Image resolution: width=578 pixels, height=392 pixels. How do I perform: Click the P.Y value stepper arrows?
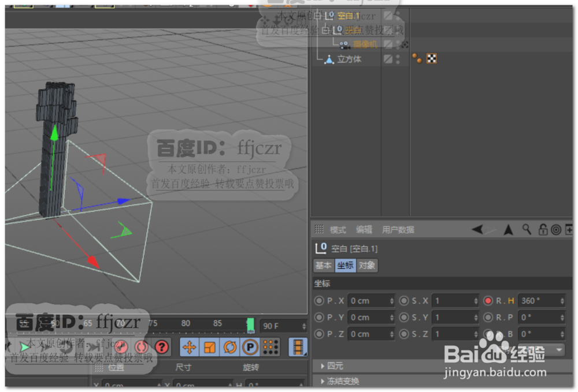click(x=391, y=318)
